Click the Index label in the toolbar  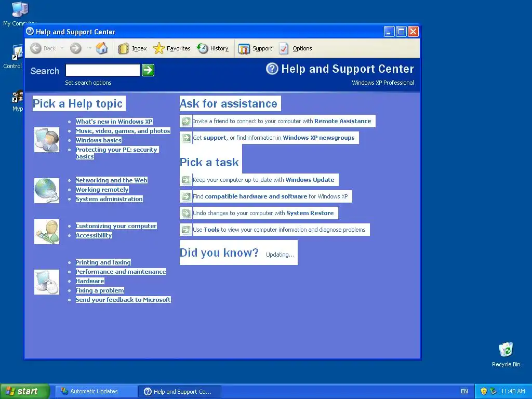tap(139, 48)
